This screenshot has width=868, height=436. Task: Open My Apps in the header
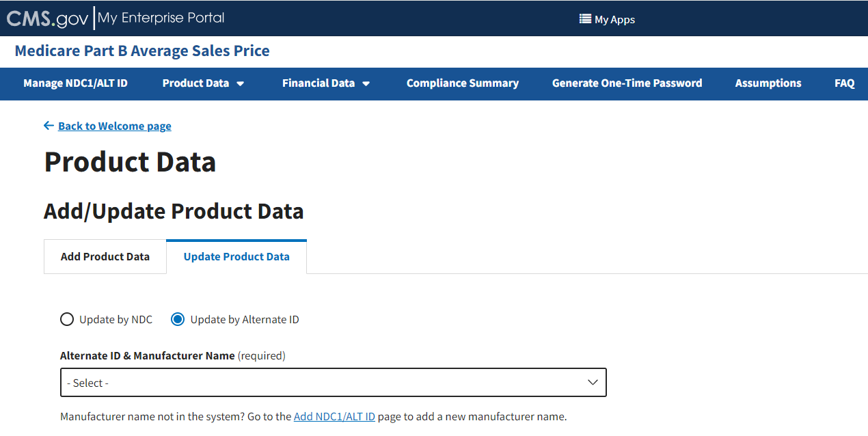pyautogui.click(x=614, y=19)
